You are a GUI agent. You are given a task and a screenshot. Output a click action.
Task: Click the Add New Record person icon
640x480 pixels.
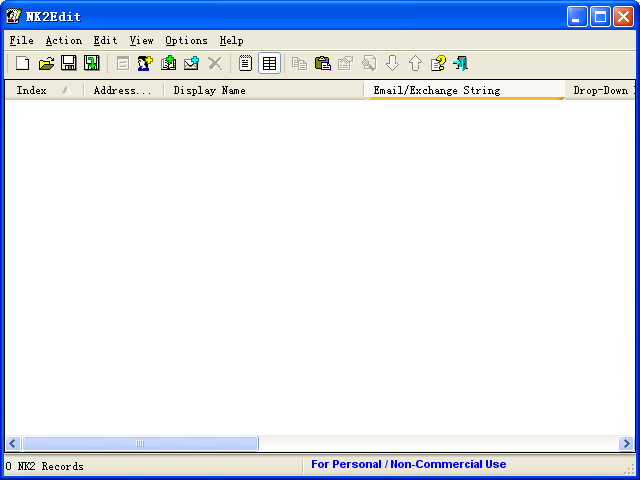(145, 63)
